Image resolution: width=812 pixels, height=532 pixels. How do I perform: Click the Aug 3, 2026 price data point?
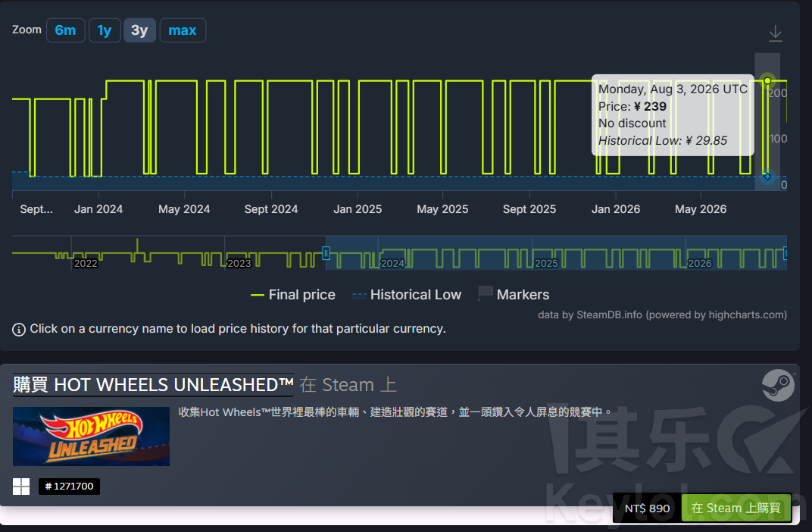(767, 80)
